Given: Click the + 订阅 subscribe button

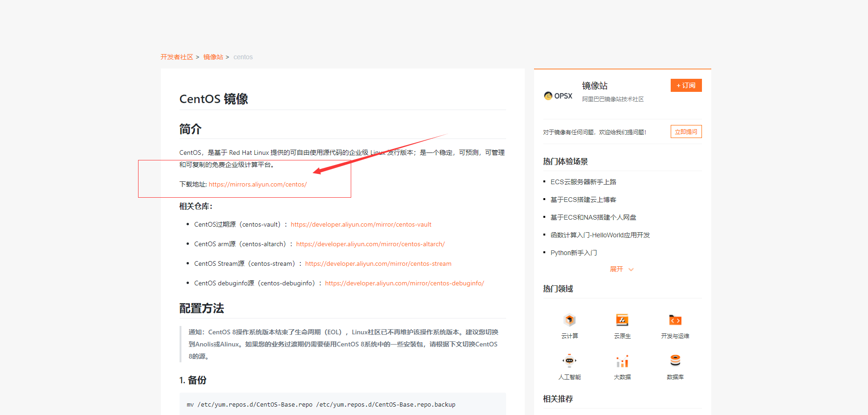Looking at the screenshot, I should pyautogui.click(x=686, y=85).
